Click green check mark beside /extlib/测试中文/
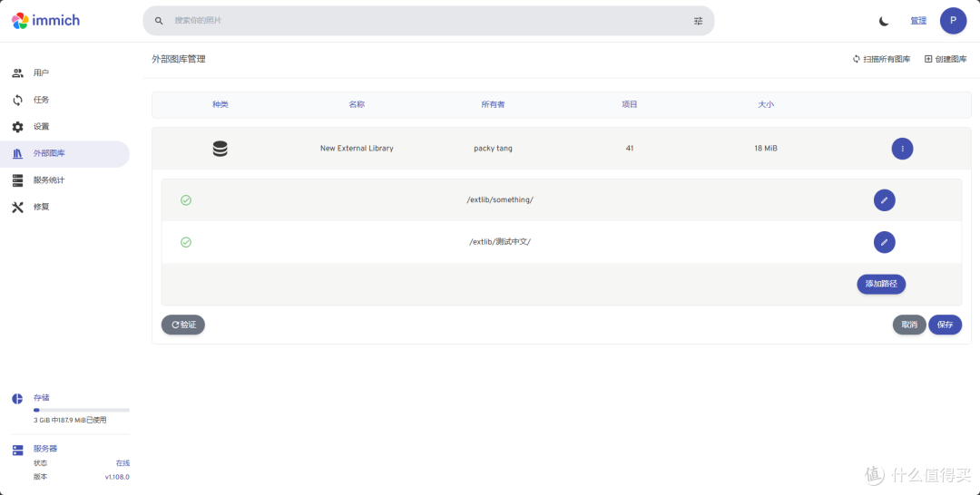980x495 pixels. pos(186,242)
